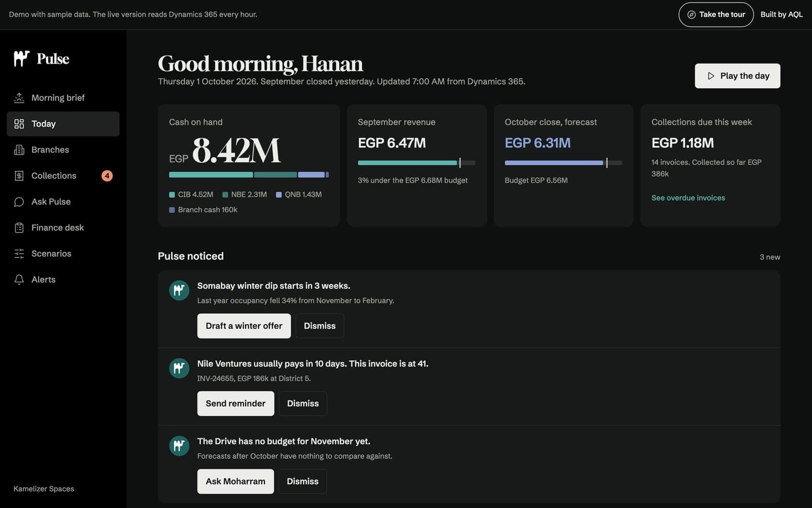
Task: Click the Finance desk clipboard icon
Action: (19, 228)
